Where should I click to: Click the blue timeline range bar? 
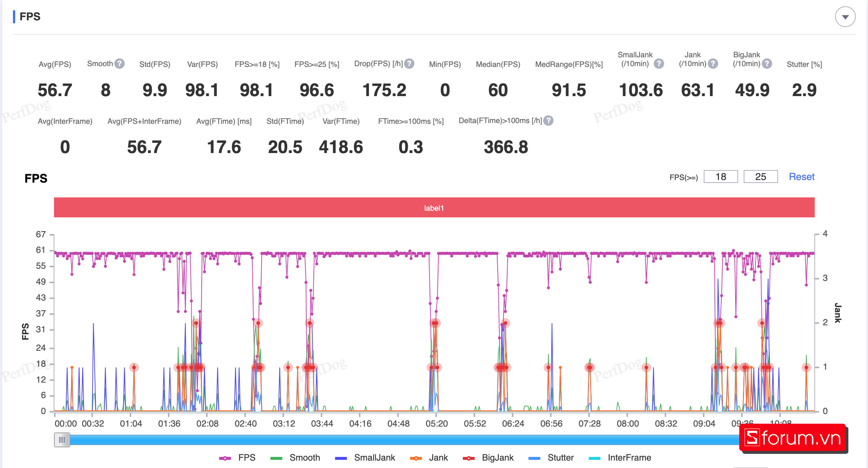(x=404, y=440)
